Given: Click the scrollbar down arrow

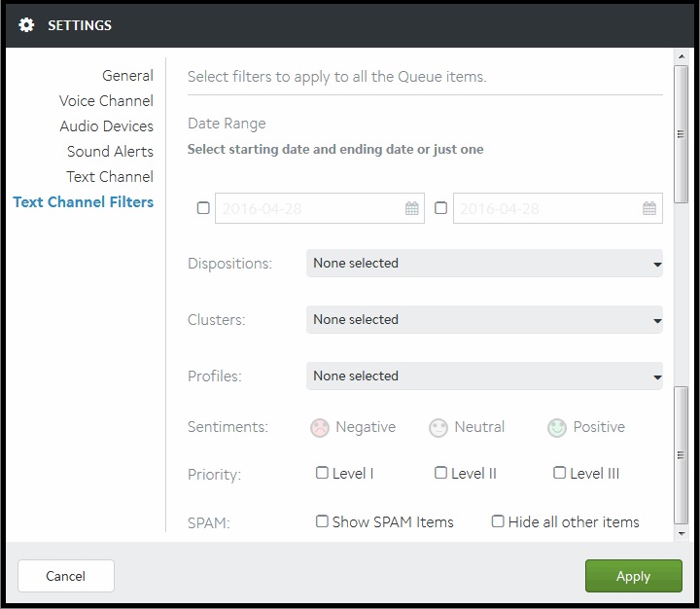Looking at the screenshot, I should 682,533.
